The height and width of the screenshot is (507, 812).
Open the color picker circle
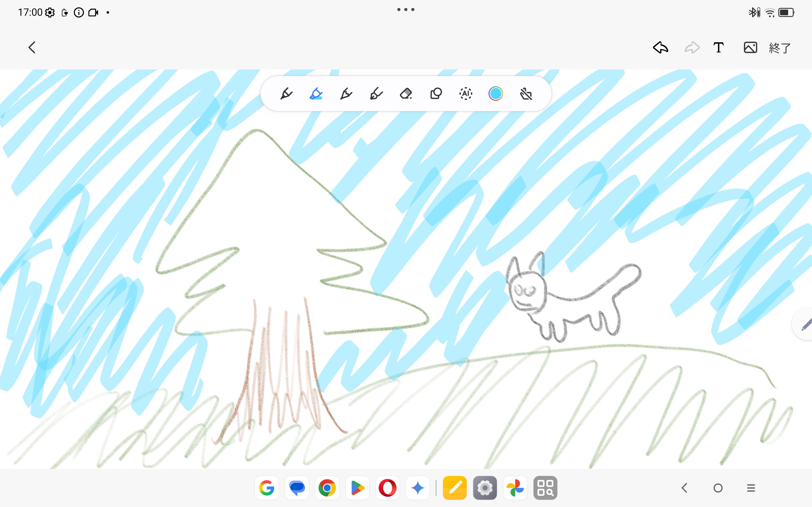pos(496,94)
